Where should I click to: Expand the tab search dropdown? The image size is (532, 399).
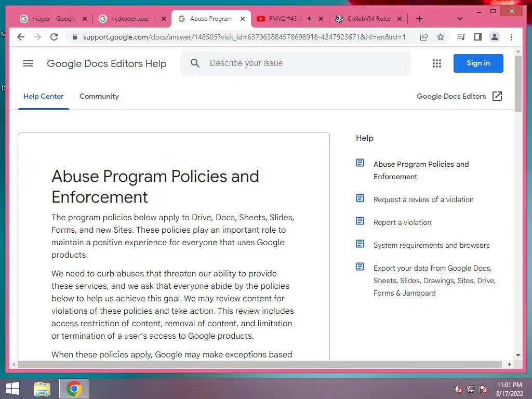click(x=460, y=19)
